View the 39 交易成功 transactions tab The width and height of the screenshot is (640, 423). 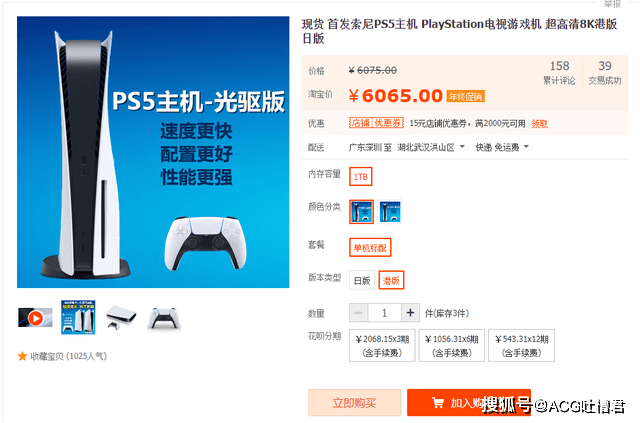coord(604,73)
